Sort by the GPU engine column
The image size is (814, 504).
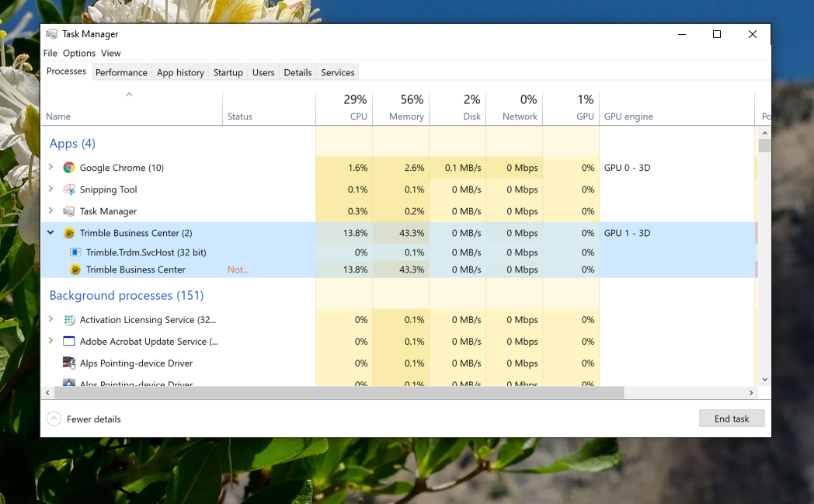pyautogui.click(x=677, y=109)
